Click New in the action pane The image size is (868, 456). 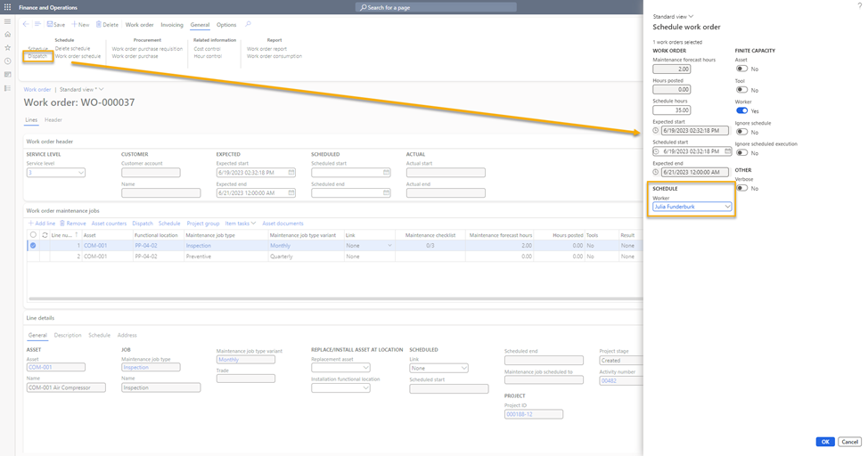(x=80, y=24)
